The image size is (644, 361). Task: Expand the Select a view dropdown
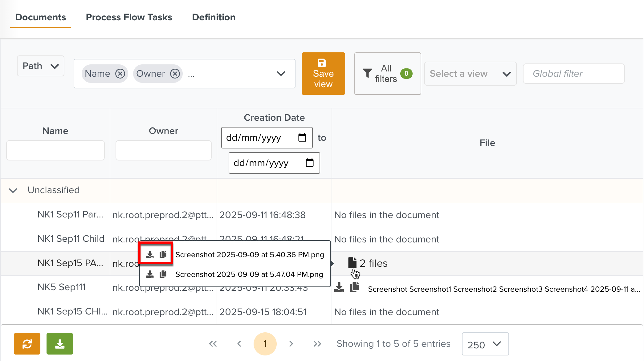470,74
